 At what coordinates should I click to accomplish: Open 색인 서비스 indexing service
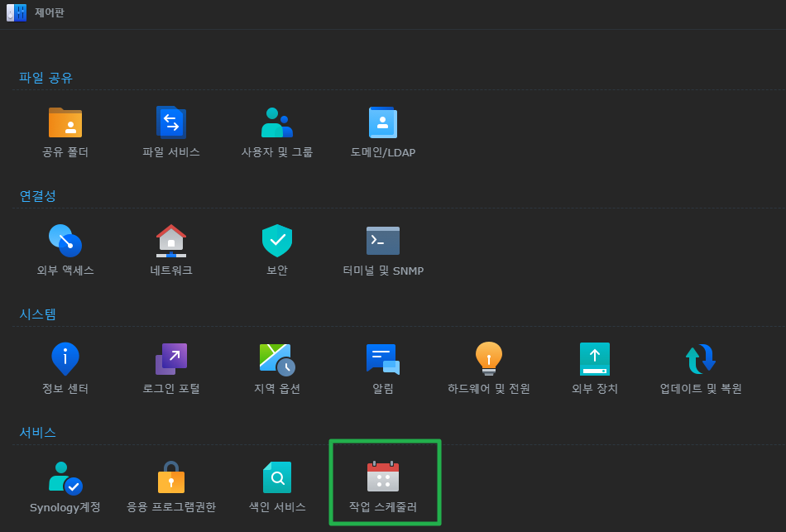tap(277, 477)
